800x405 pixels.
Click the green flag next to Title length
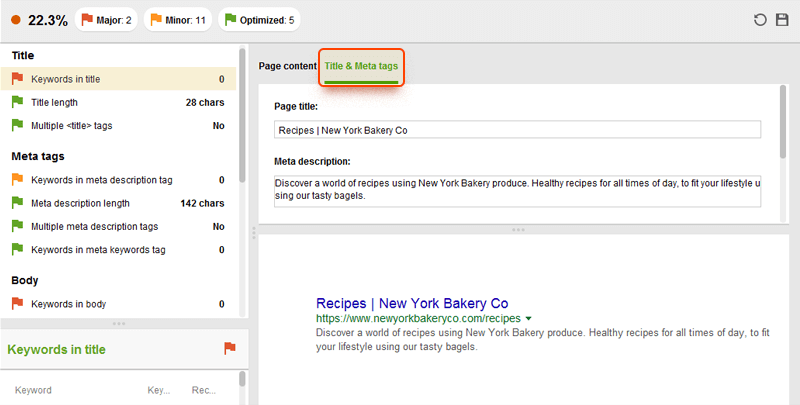coord(17,102)
